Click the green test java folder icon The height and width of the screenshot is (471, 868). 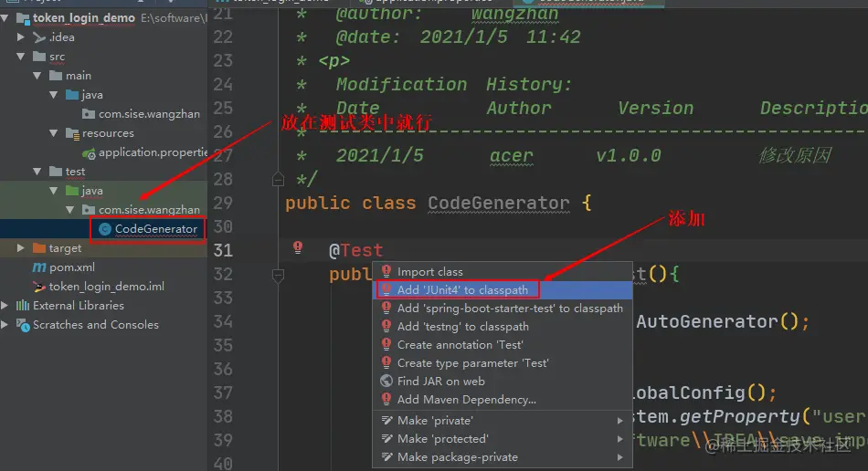click(72, 191)
